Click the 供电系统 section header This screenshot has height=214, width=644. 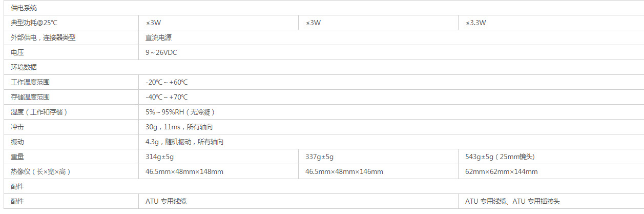point(24,8)
